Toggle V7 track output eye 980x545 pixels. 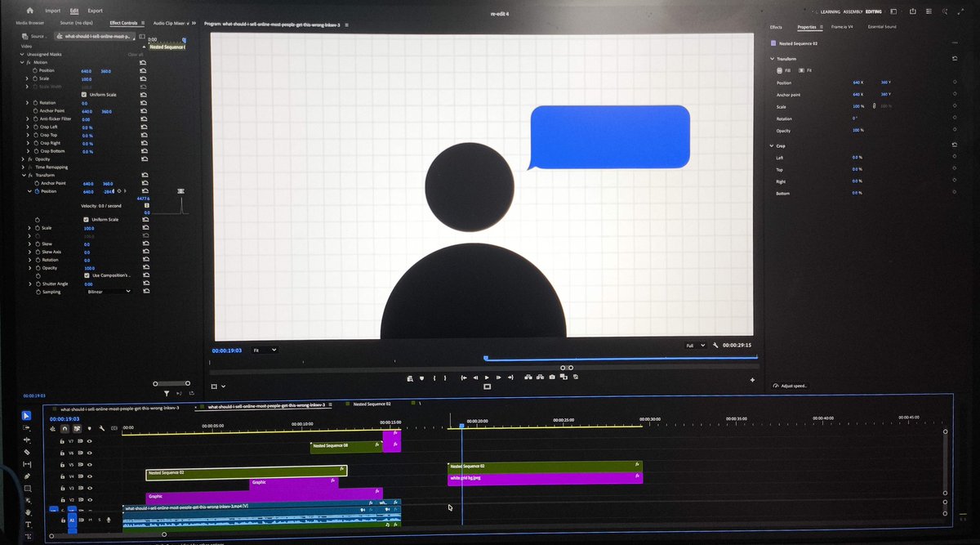tap(89, 441)
